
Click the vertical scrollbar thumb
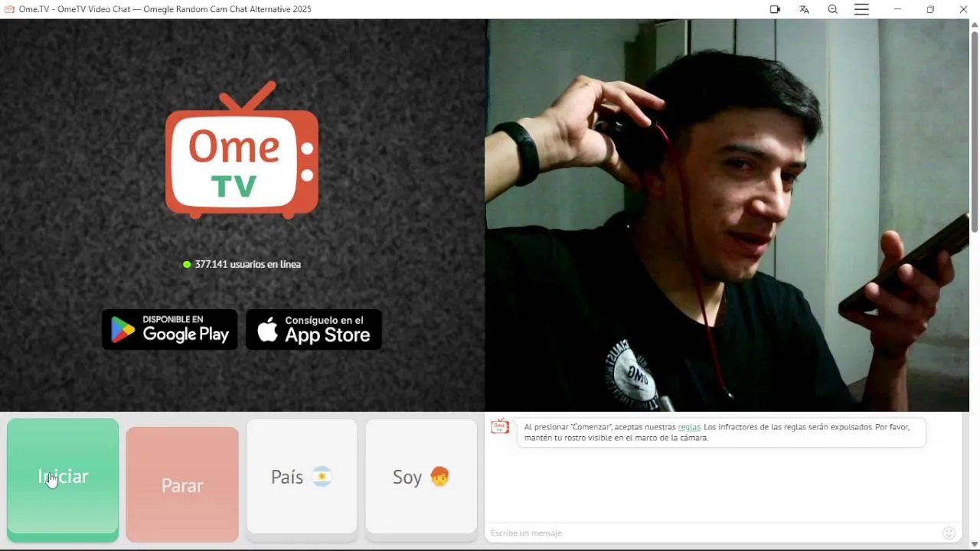(975, 130)
